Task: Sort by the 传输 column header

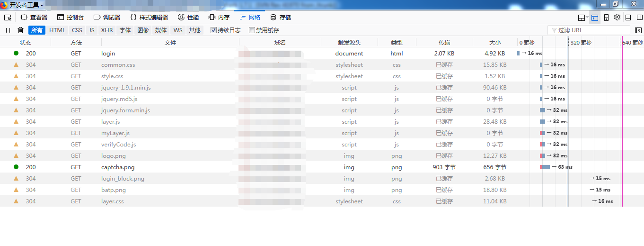Action: point(444,42)
